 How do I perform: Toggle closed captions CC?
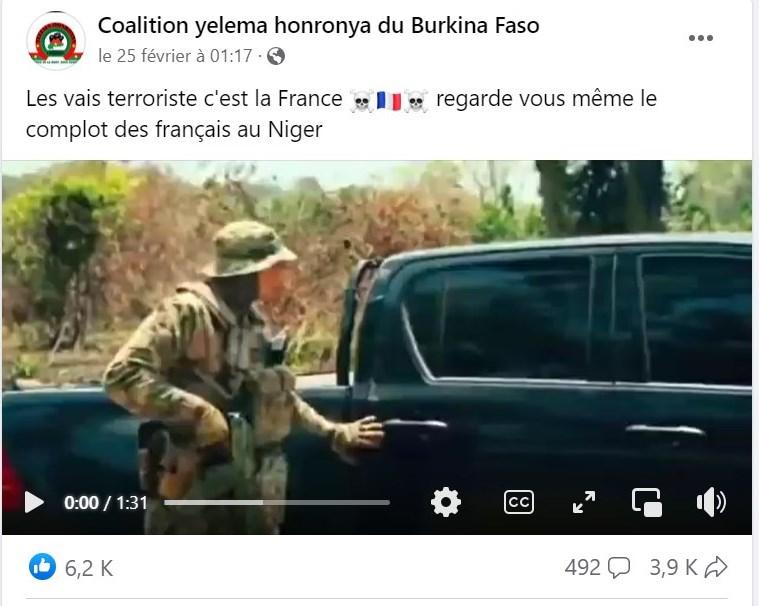(x=518, y=502)
